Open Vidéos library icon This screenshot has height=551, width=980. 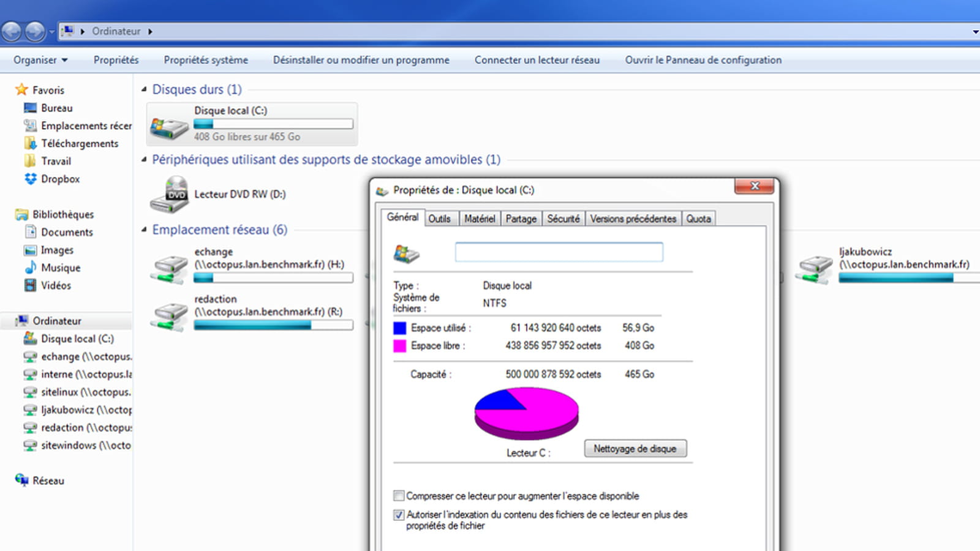pyautogui.click(x=30, y=285)
